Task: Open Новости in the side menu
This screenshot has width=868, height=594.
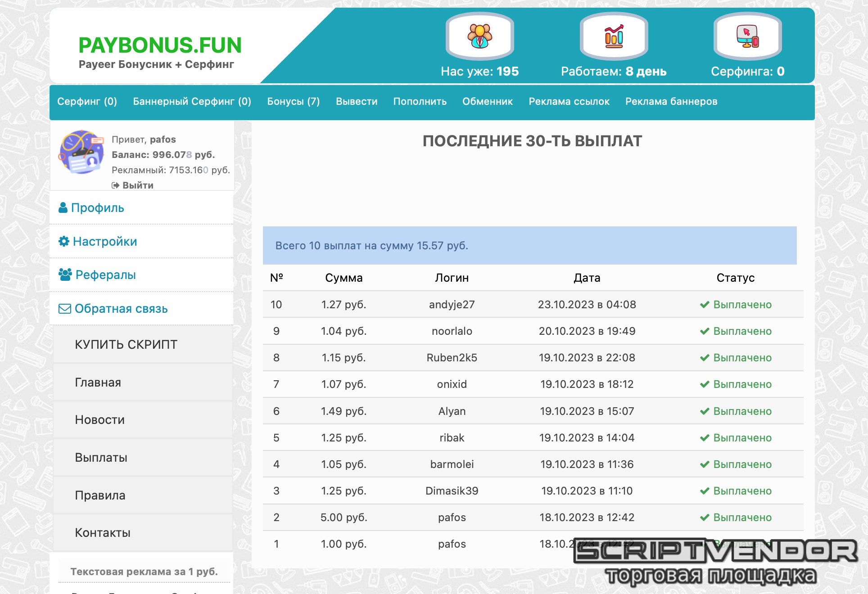Action: click(x=143, y=420)
